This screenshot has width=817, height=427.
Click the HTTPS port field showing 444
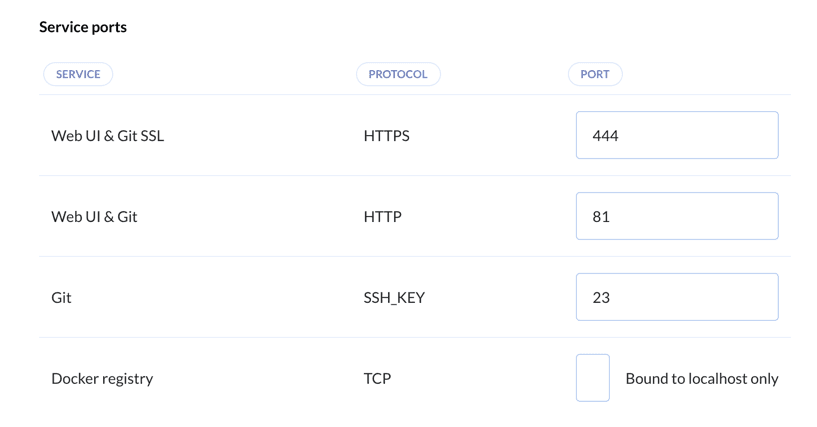pyautogui.click(x=676, y=135)
